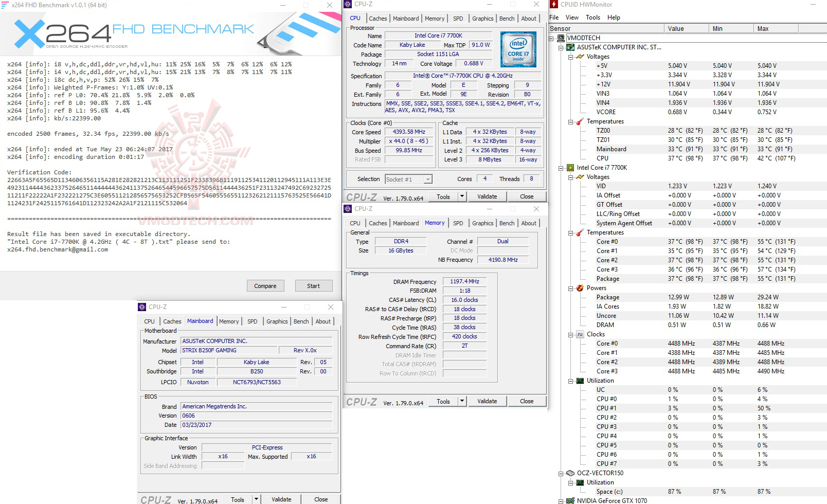
Task: Click the Powers icon in HWMonitor tree
Action: [580, 288]
